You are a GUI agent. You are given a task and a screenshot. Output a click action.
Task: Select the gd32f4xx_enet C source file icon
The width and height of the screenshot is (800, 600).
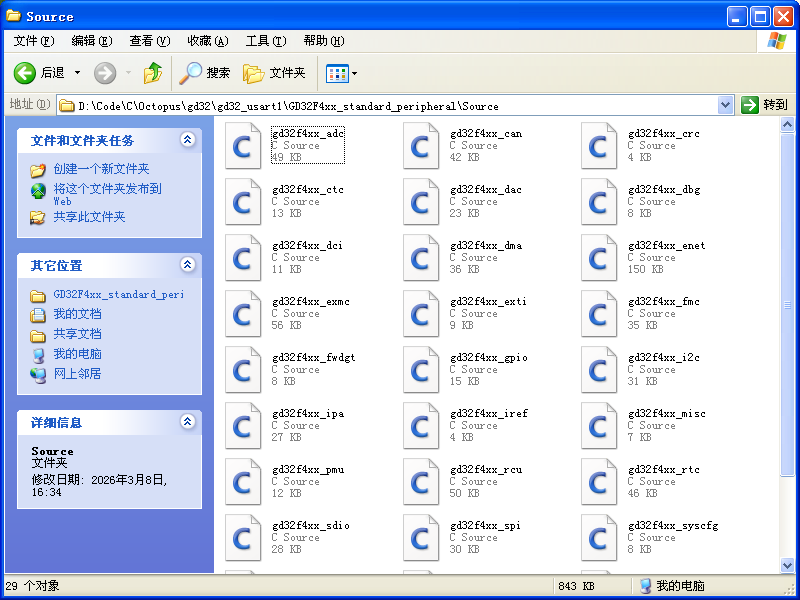tap(599, 258)
